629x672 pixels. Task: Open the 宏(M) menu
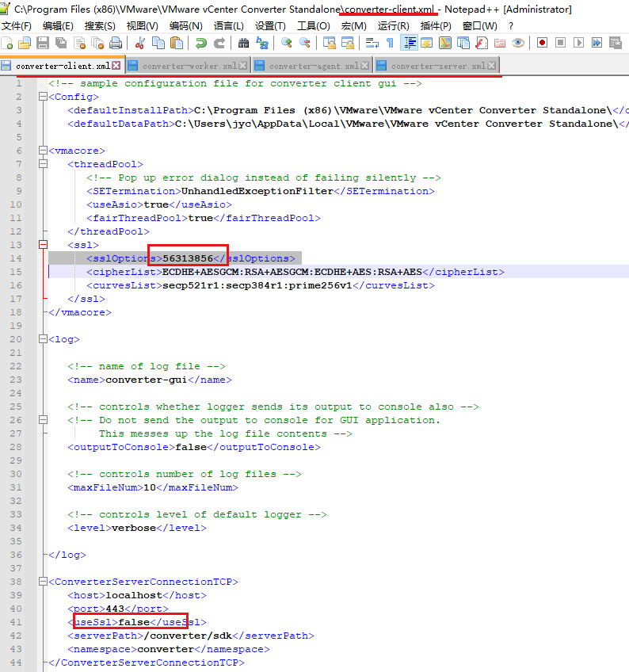(354, 26)
